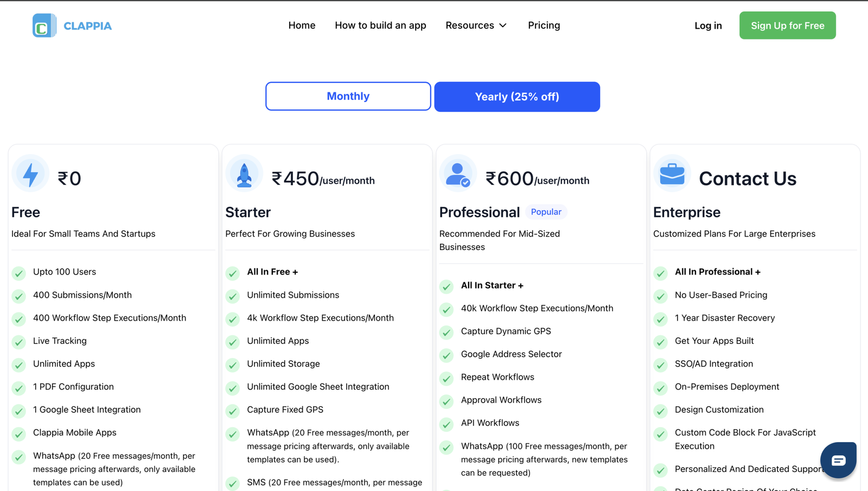
Task: Click the Enterprise briefcase icon
Action: point(672,174)
